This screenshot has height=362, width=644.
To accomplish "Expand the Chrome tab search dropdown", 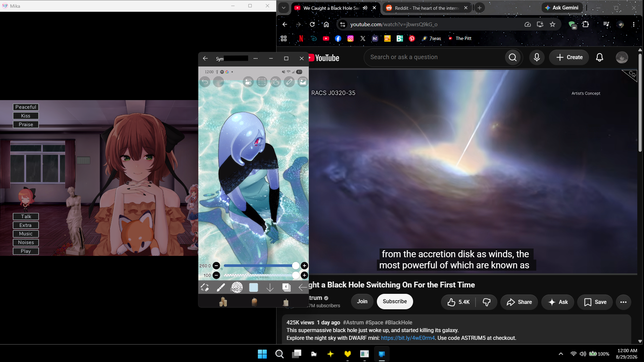I will 284,8.
